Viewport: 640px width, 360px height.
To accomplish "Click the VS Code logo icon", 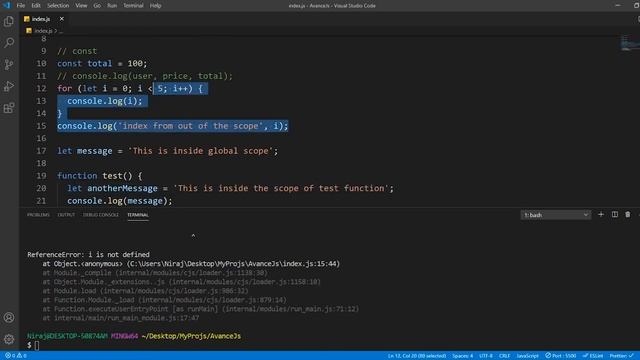I will click(x=6, y=5).
